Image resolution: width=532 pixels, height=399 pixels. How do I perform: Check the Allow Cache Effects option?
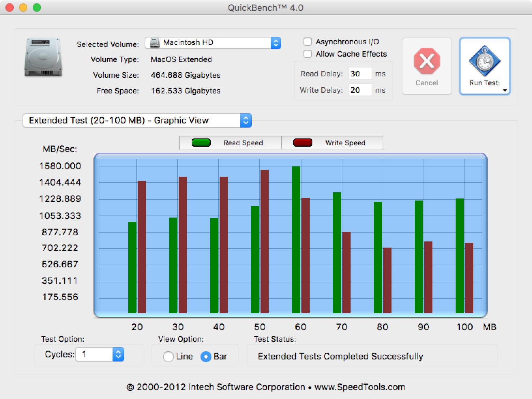(308, 54)
